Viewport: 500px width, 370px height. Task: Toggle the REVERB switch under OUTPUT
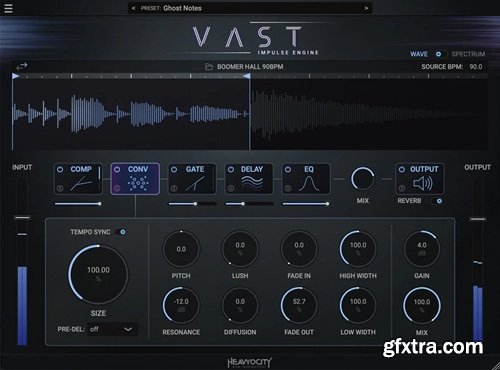[438, 201]
